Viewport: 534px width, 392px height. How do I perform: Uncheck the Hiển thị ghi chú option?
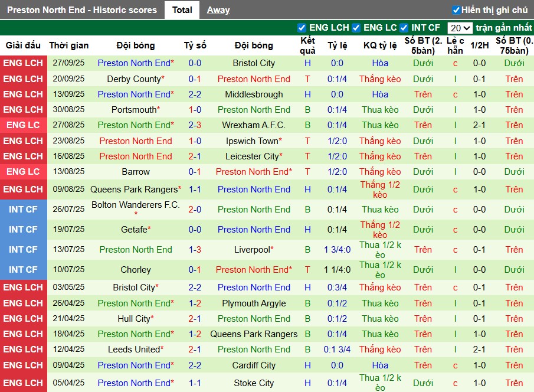coord(455,9)
